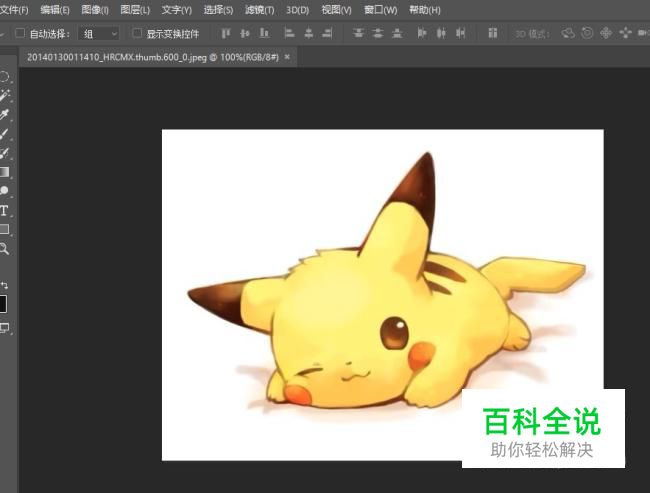The image size is (650, 493).
Task: Select the Rectangle shape tool
Action: (4, 229)
